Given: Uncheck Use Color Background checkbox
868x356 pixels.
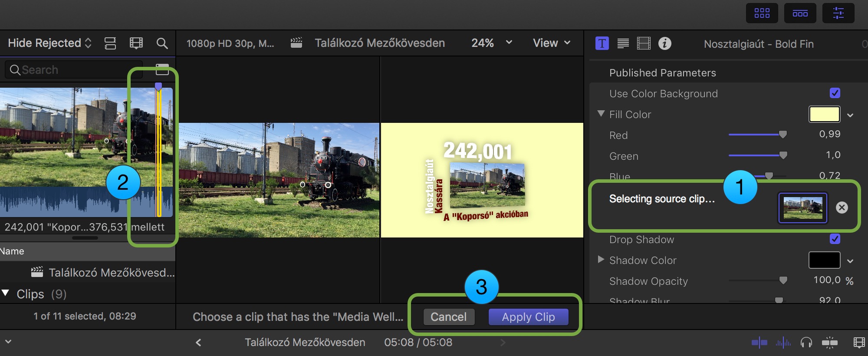Looking at the screenshot, I should click(835, 93).
